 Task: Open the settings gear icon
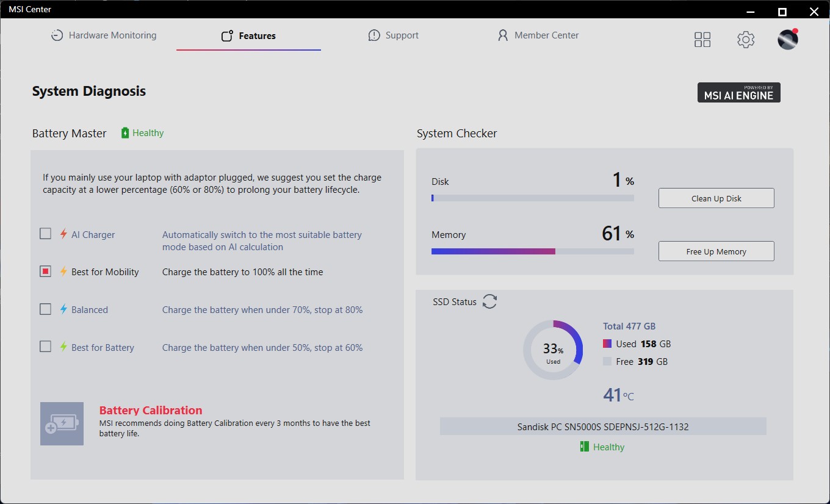tap(745, 40)
